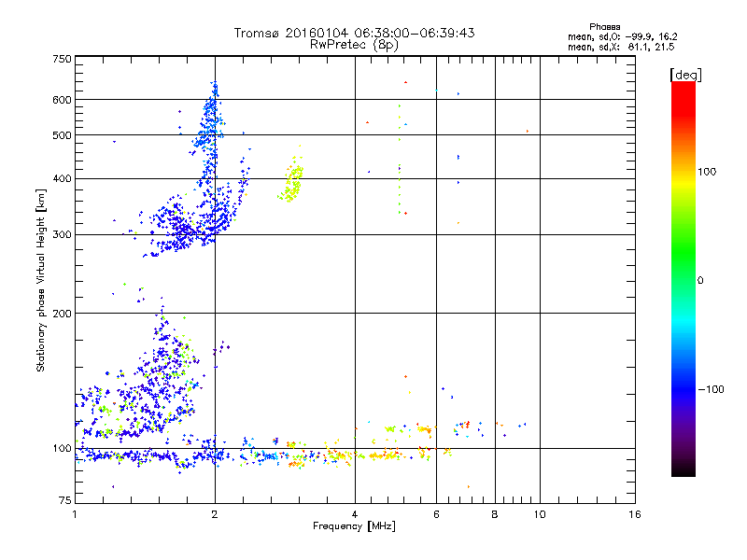Click the blue echo spike above 600 km

pyautogui.click(x=214, y=91)
